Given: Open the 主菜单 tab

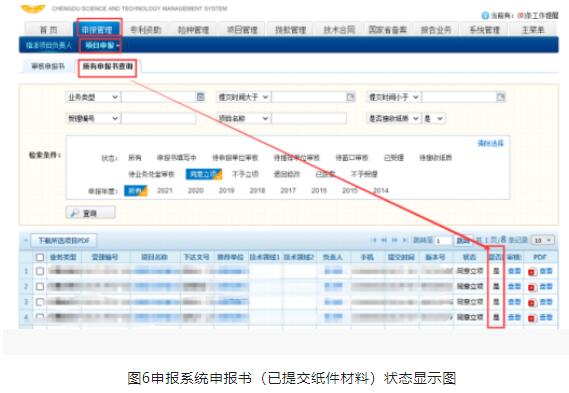Looking at the screenshot, I should pyautogui.click(x=532, y=30).
